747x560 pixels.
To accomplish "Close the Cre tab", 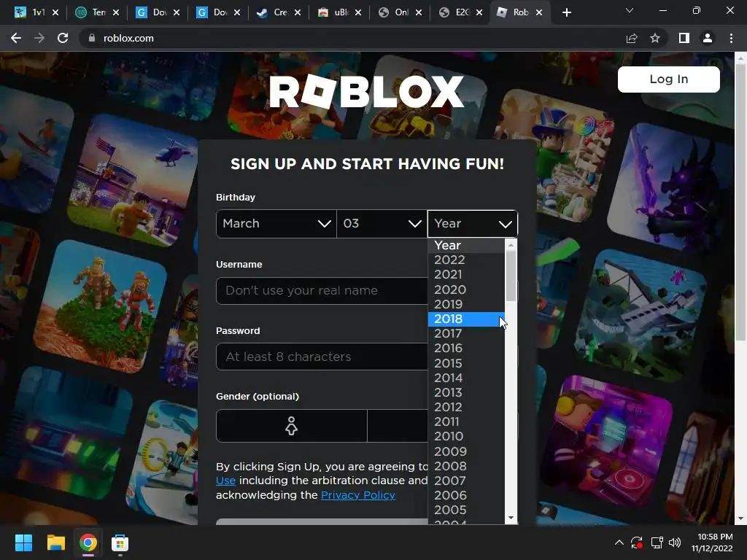I will [298, 12].
